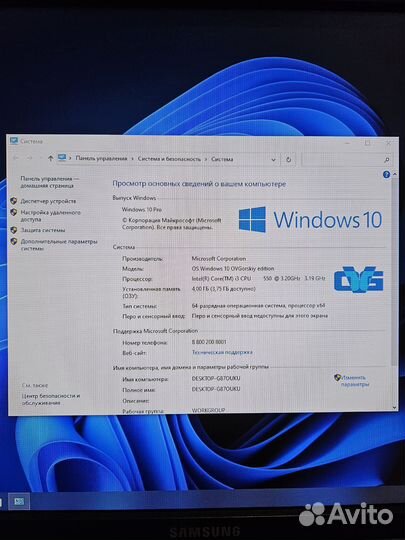Close the System window
Image resolution: width=405 pixels, height=540 pixels.
point(388,143)
